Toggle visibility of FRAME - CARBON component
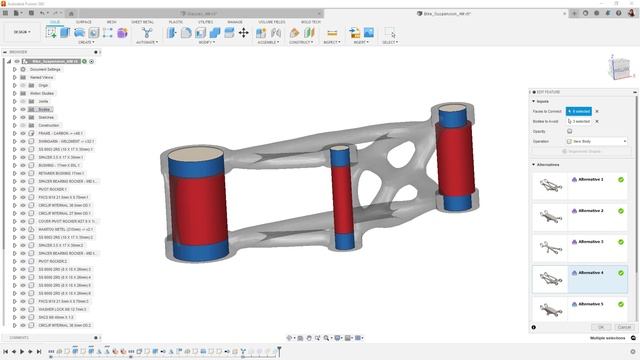This screenshot has width=640, height=360. pyautogui.click(x=23, y=133)
